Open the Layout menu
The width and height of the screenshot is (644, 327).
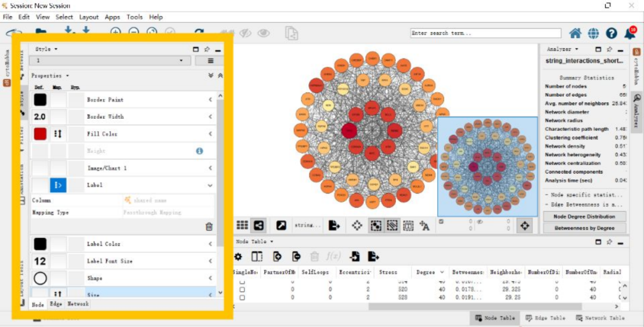(89, 17)
